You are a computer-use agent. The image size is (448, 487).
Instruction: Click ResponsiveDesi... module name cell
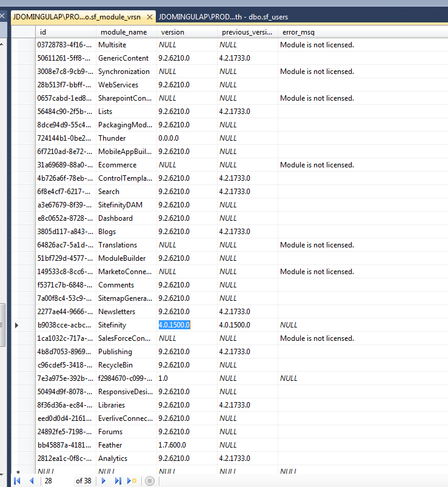126,392
